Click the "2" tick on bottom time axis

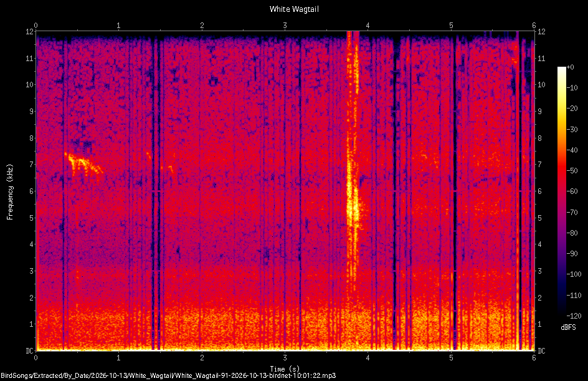(x=202, y=358)
